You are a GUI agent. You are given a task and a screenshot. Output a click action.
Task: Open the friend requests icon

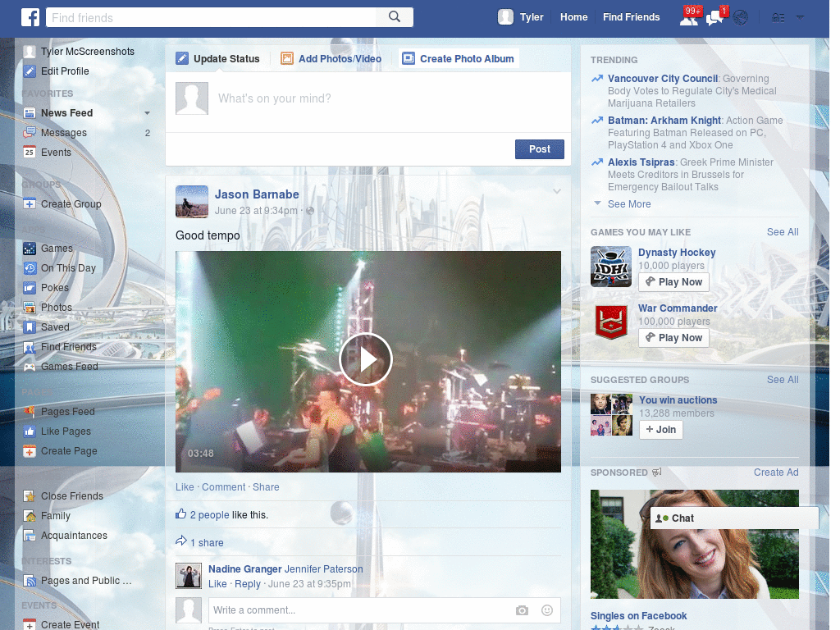(689, 17)
